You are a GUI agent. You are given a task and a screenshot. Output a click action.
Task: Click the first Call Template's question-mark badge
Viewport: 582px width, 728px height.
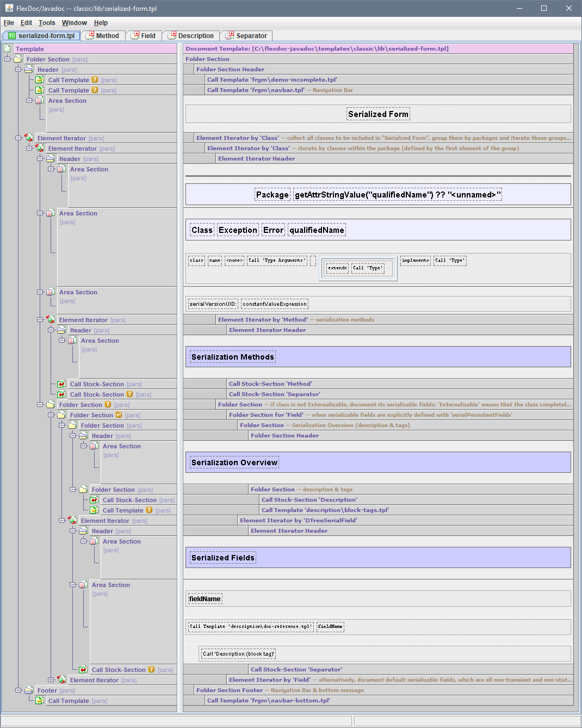click(x=95, y=80)
